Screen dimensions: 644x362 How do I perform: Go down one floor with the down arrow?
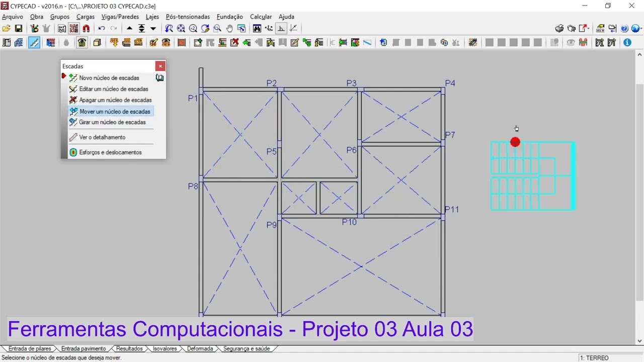point(153,29)
